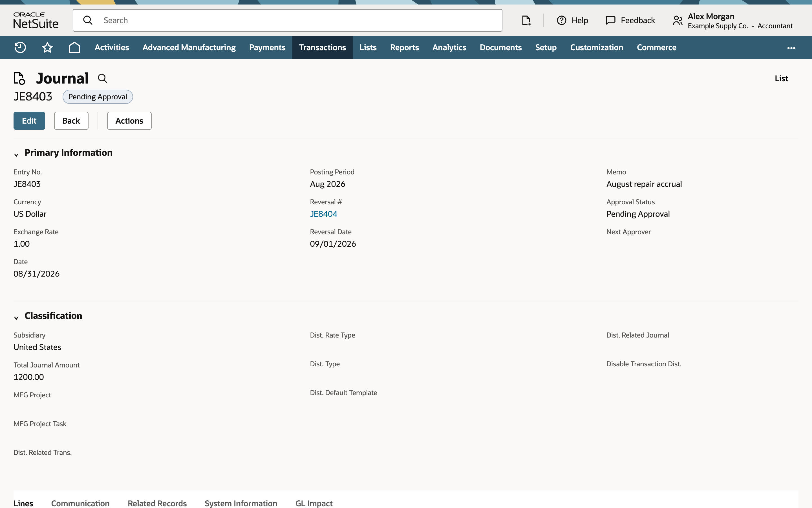Image resolution: width=812 pixels, height=508 pixels.
Task: Open the Reports menu
Action: click(404, 47)
